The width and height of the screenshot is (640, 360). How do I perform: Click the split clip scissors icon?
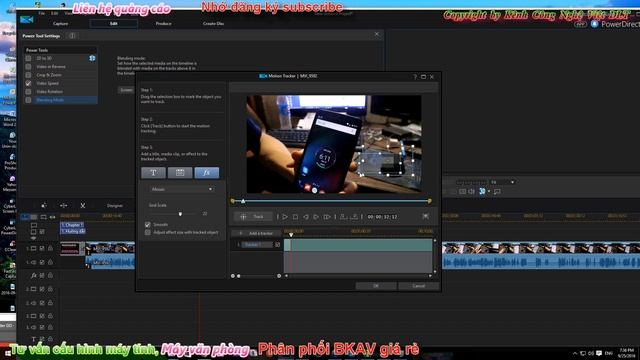tap(83, 205)
